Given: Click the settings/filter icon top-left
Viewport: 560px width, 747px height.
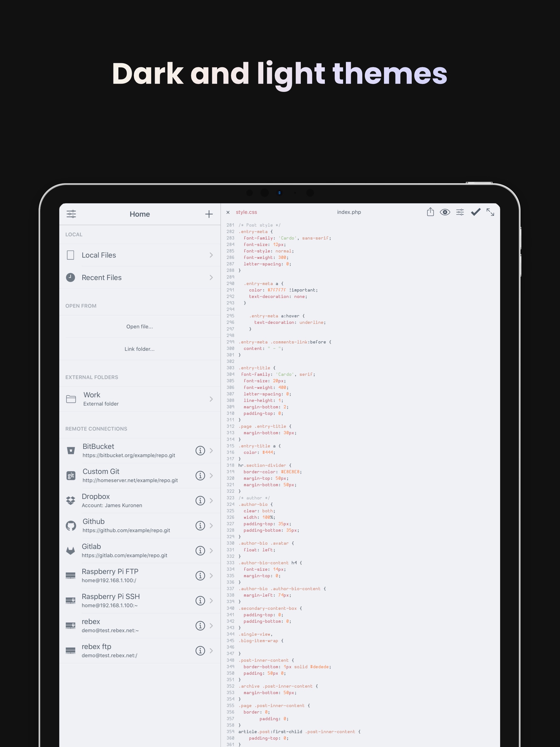Looking at the screenshot, I should coord(71,214).
